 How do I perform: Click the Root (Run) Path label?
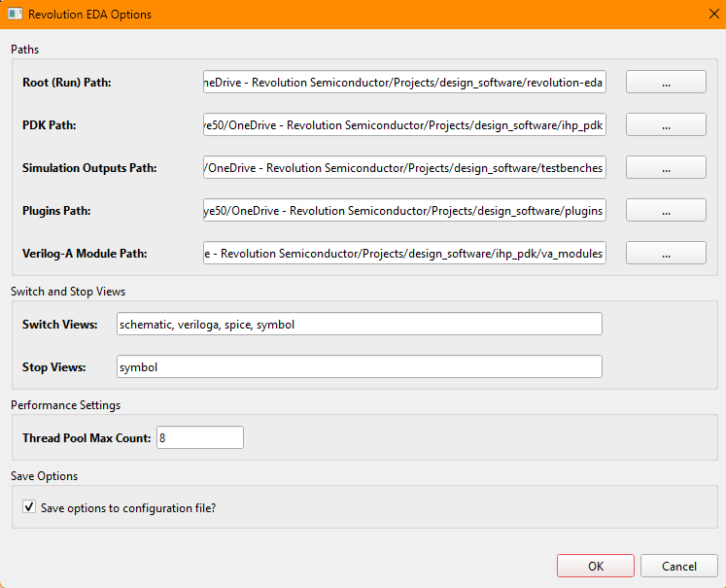[67, 83]
